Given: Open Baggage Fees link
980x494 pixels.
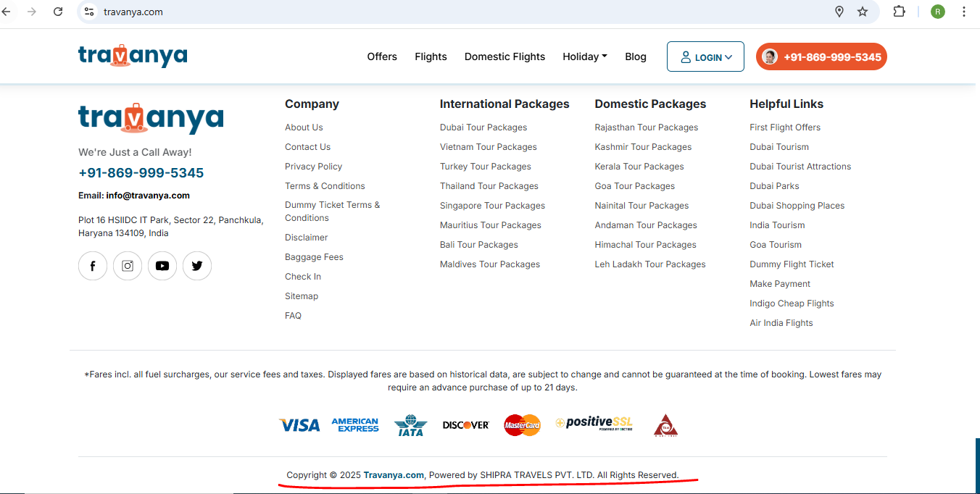Looking at the screenshot, I should point(314,257).
